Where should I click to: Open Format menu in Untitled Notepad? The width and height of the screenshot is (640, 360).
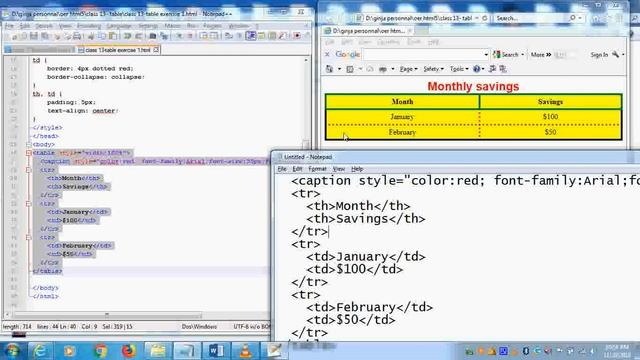point(317,169)
